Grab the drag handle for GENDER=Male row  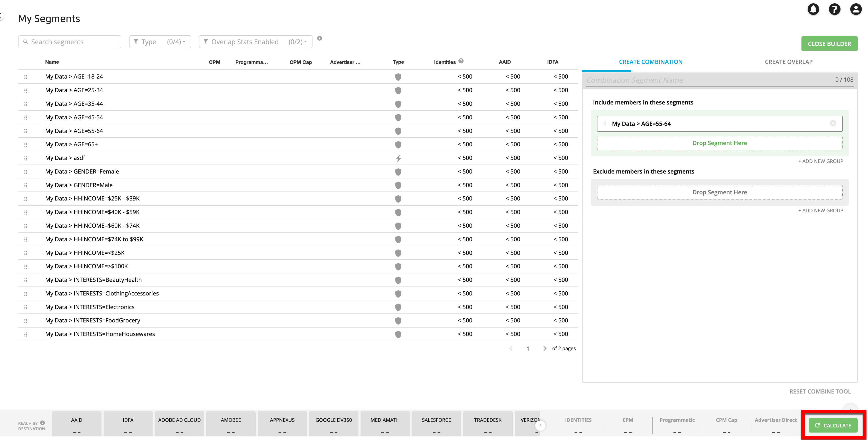(x=26, y=185)
